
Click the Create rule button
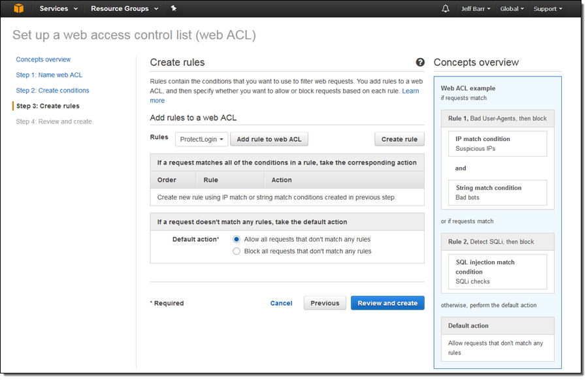point(399,139)
